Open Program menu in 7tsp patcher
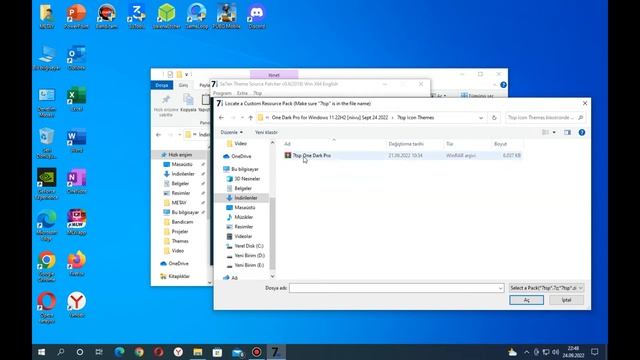The height and width of the screenshot is (360, 640). coord(222,93)
